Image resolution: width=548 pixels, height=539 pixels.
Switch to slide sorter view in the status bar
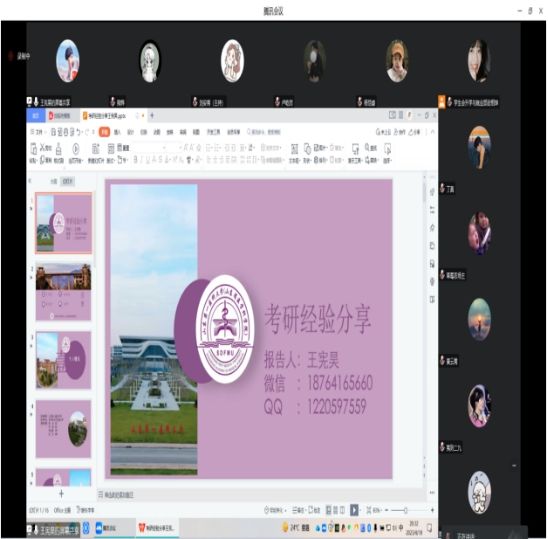pos(336,510)
